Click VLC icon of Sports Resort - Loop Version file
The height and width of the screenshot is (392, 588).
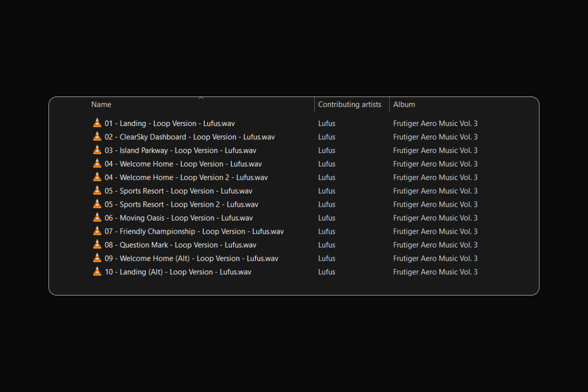[97, 191]
